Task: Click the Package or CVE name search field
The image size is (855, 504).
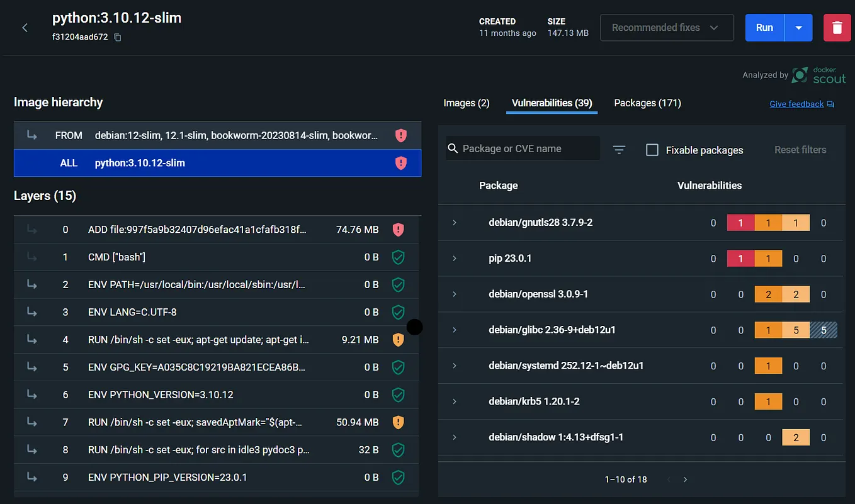Action: [529, 148]
